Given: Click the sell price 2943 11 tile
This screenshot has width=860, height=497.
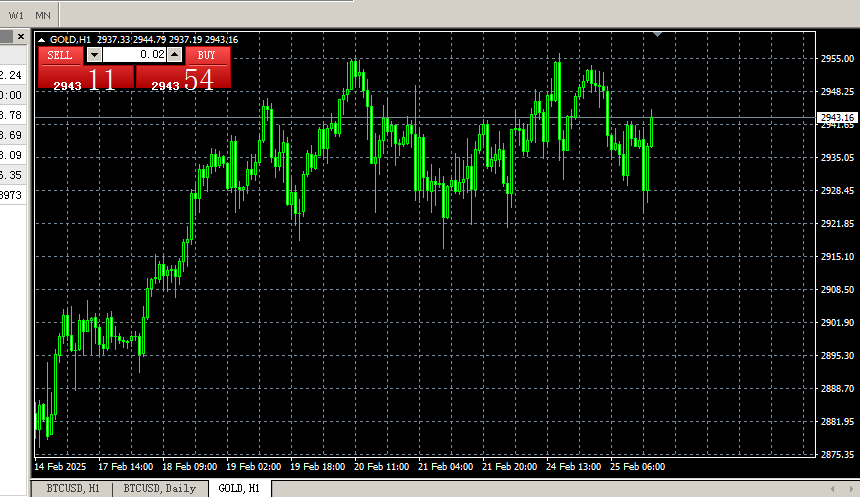Looking at the screenshot, I should click(86, 77).
